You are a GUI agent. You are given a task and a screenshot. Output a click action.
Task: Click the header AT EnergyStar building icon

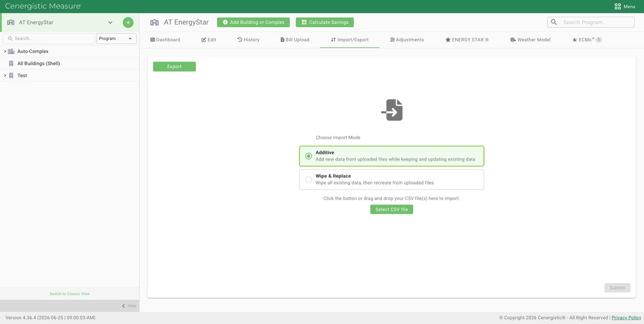[x=155, y=22]
